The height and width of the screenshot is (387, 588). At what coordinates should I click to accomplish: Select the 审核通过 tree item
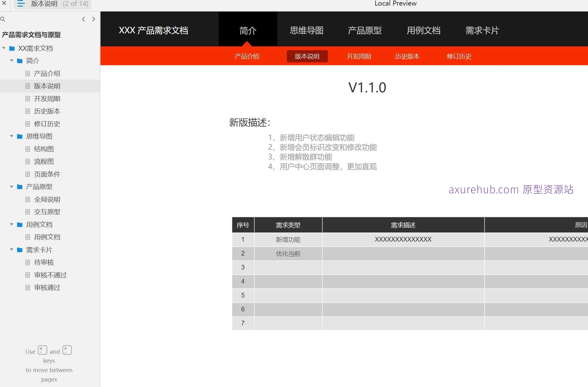point(47,288)
